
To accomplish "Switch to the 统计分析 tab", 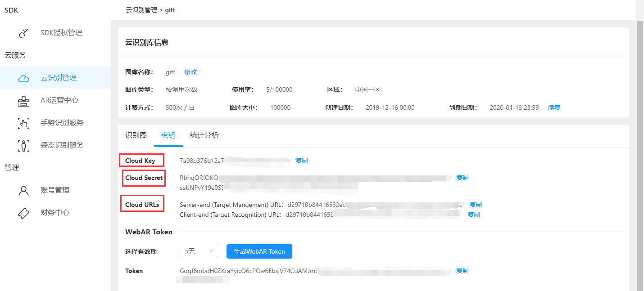I will [x=204, y=135].
